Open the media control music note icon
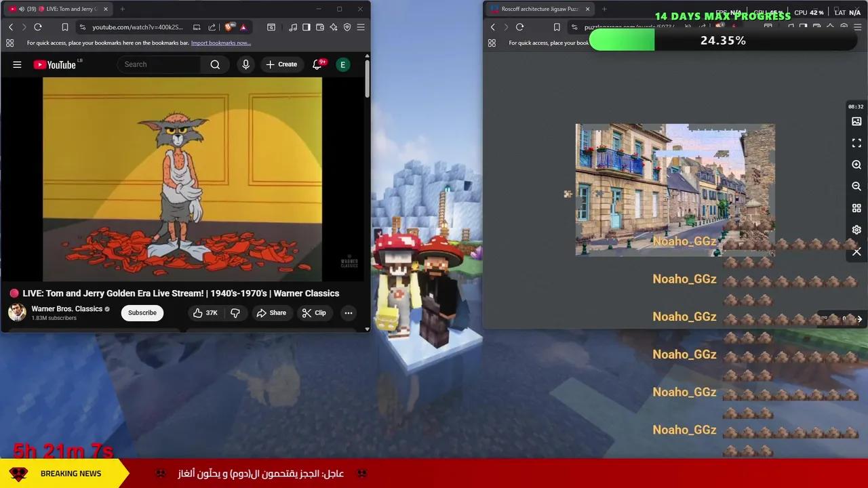This screenshot has height=488, width=868. pos(293,27)
